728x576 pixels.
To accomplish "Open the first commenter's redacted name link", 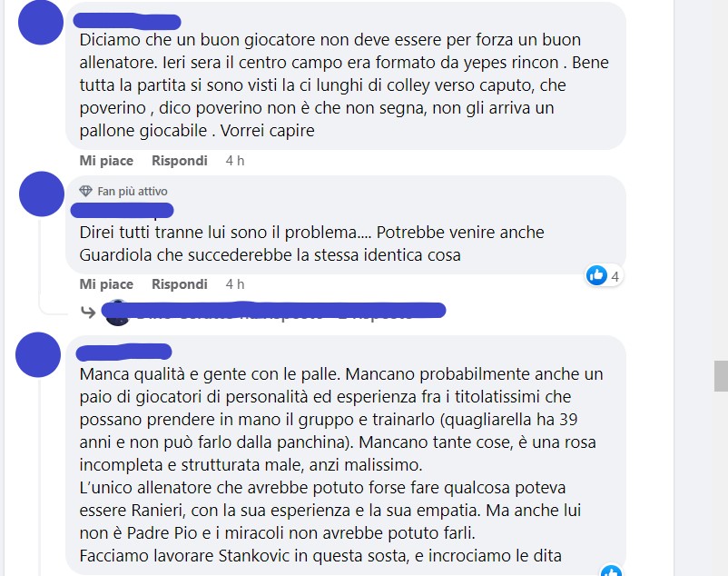I will click(x=127, y=22).
